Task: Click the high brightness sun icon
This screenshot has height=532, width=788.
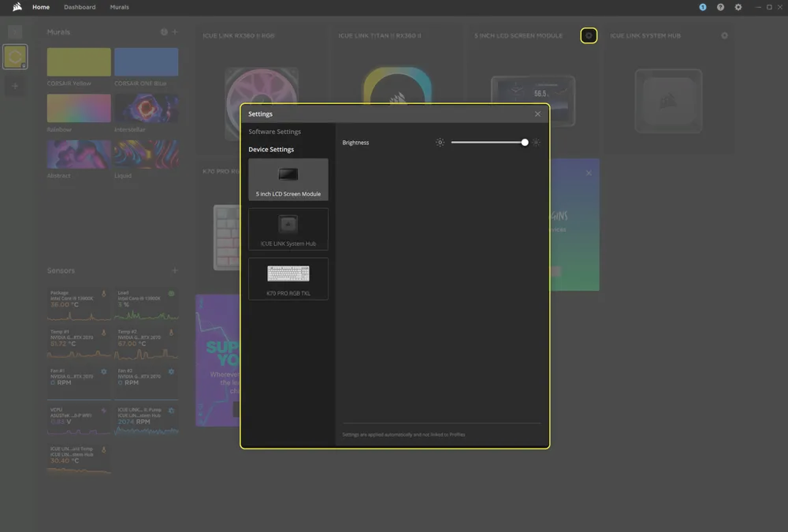Action: [x=536, y=143]
